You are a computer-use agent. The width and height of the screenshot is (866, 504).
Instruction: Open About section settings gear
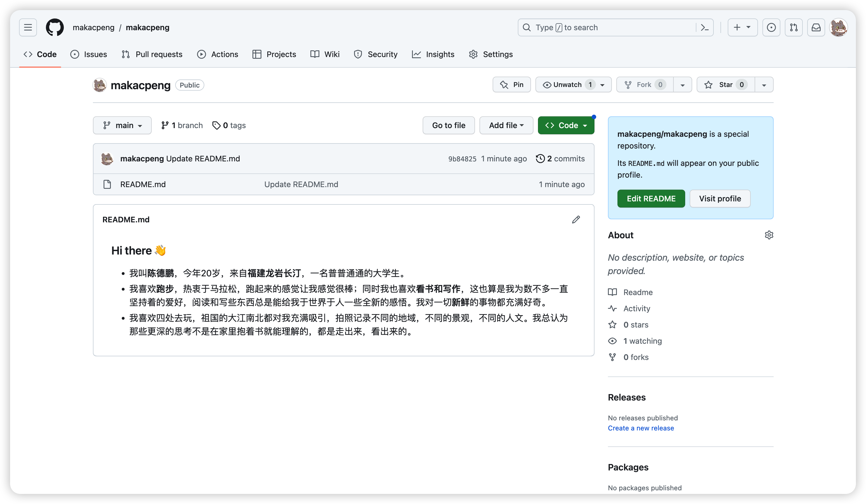[x=769, y=235]
